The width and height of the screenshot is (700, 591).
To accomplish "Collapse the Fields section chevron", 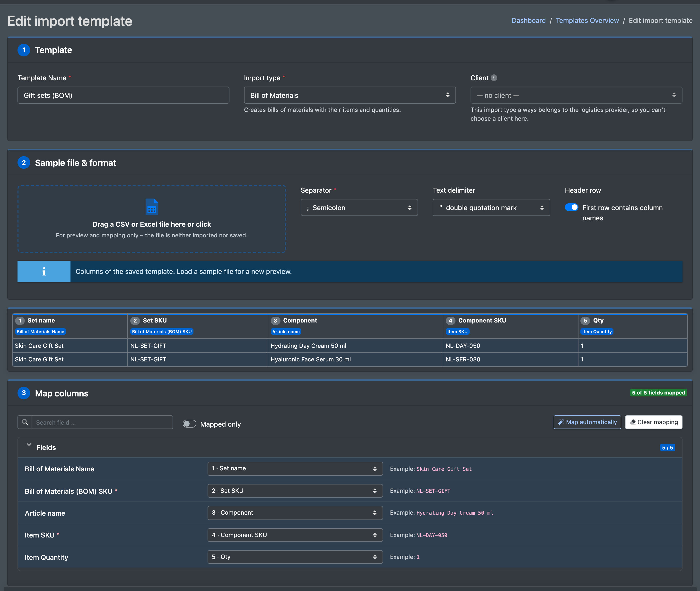I will coord(29,445).
